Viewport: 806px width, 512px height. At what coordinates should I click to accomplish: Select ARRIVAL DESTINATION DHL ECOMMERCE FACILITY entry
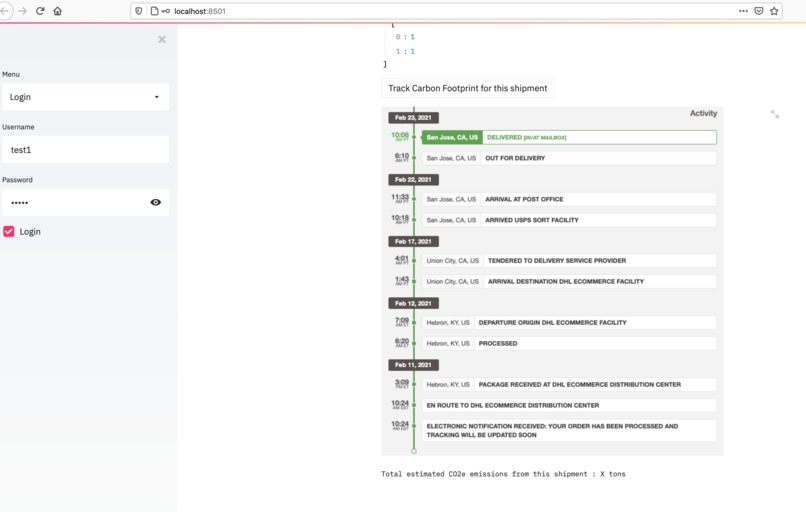pos(569,281)
